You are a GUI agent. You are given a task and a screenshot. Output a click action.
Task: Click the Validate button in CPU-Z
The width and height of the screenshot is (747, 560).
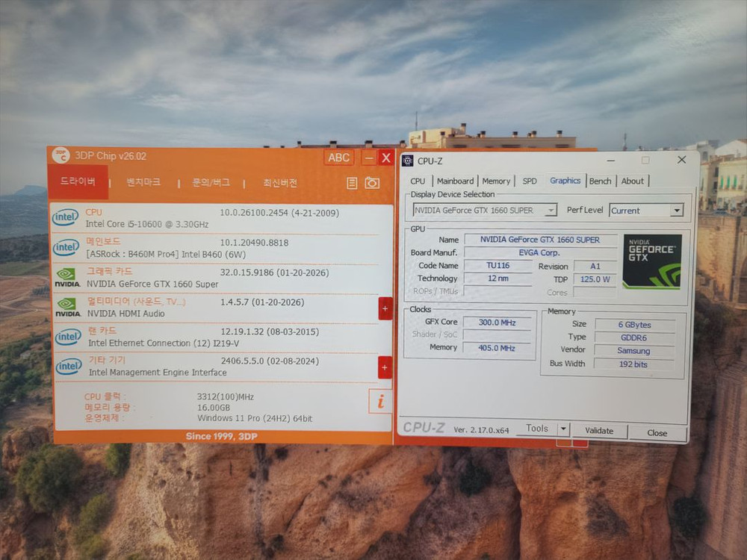(599, 431)
